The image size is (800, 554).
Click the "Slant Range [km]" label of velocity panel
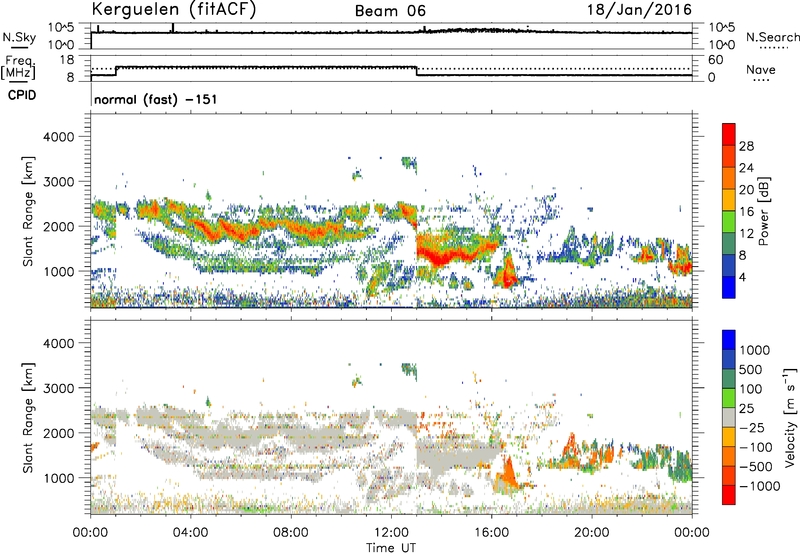28,417
